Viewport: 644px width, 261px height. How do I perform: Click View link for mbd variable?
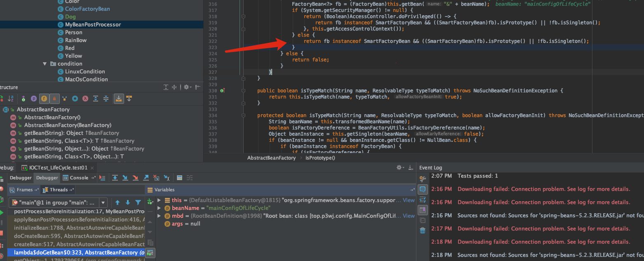(409, 216)
